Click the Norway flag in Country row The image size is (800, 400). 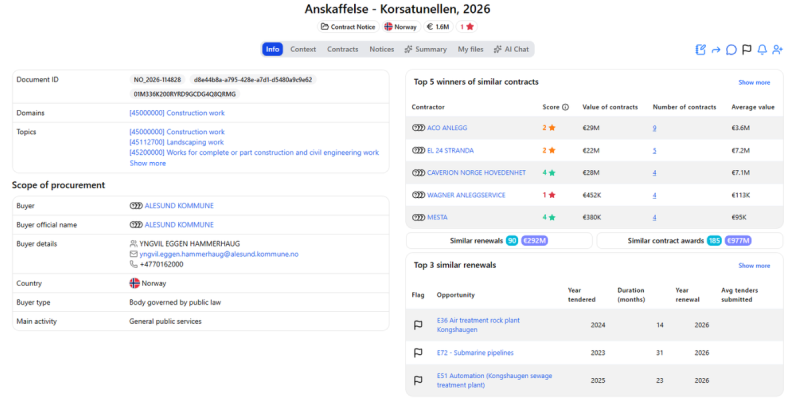(x=135, y=283)
